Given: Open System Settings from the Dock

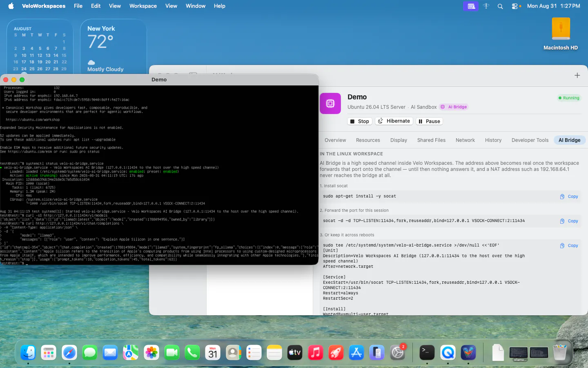Looking at the screenshot, I should click(x=398, y=352).
